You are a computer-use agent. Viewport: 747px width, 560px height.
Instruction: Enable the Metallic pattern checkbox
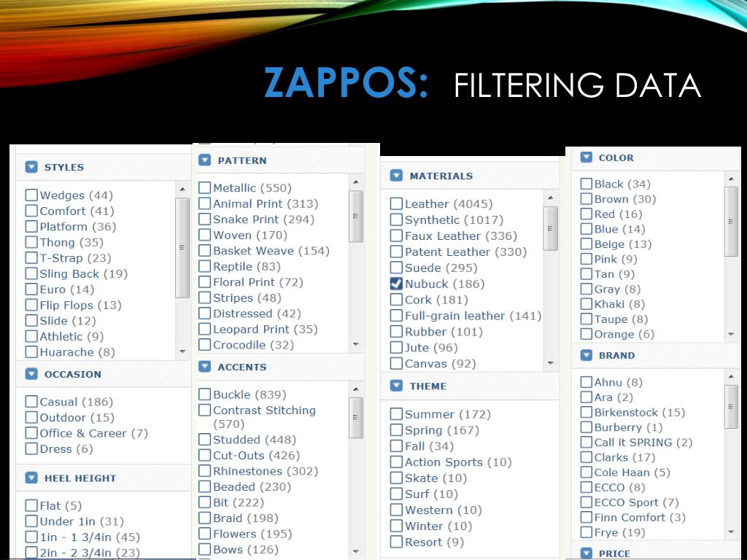click(205, 187)
